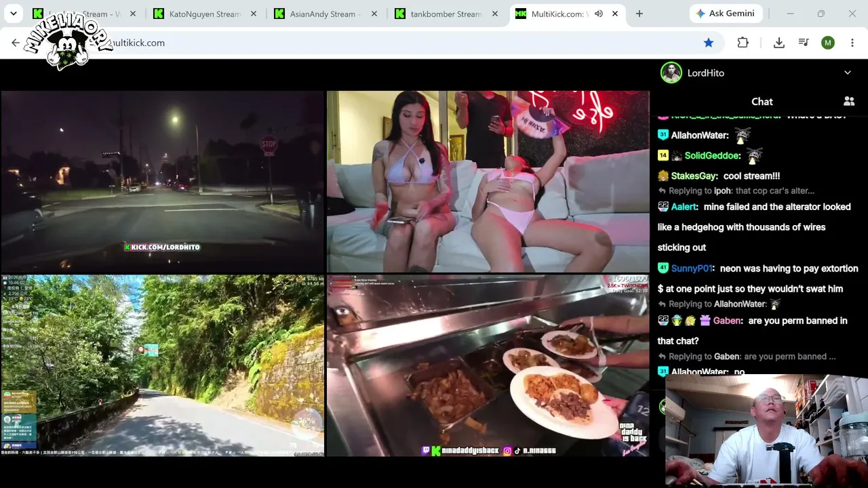Click the StakesGay username in chat
The image size is (868, 488).
point(694,176)
